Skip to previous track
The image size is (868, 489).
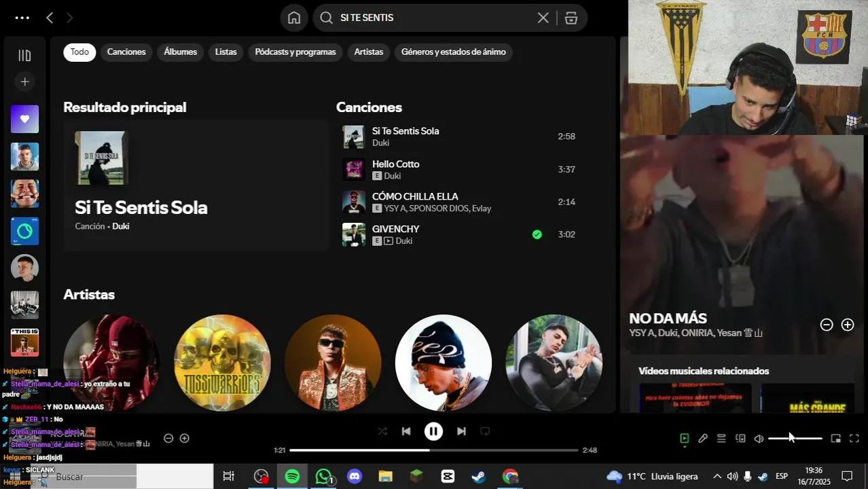click(406, 431)
